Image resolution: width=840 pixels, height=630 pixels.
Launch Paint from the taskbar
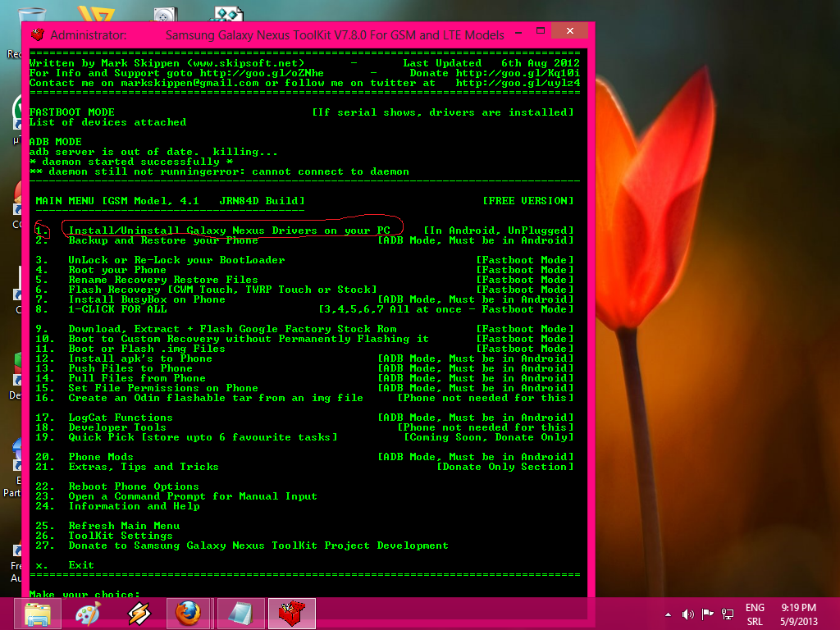coord(88,614)
